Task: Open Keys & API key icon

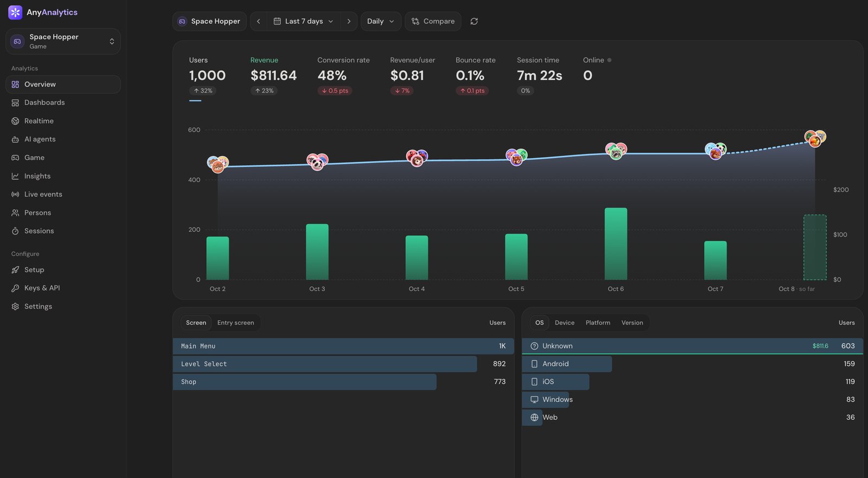Action: coord(15,288)
